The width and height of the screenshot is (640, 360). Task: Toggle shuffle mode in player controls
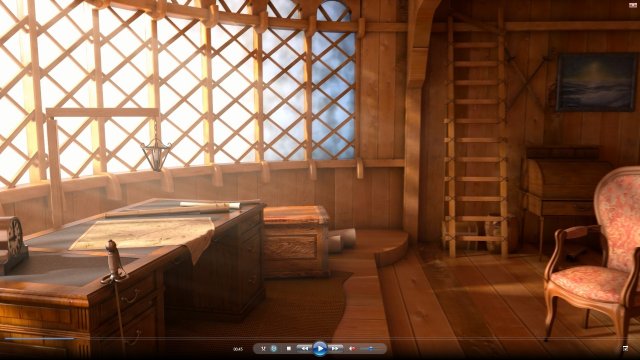(x=263, y=349)
